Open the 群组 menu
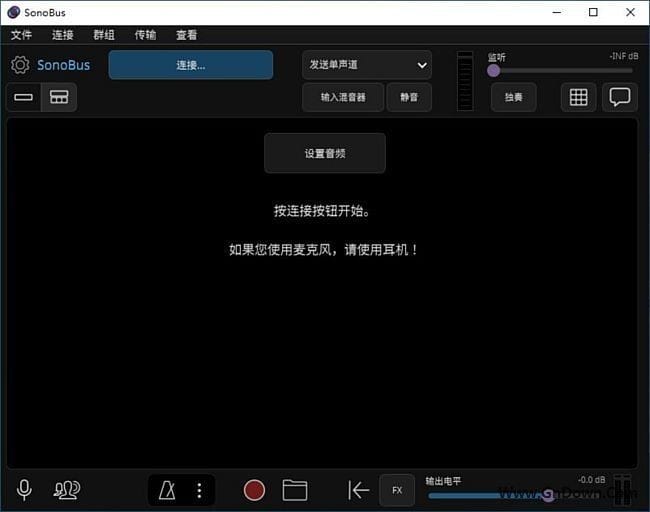650x512 pixels. (x=104, y=35)
